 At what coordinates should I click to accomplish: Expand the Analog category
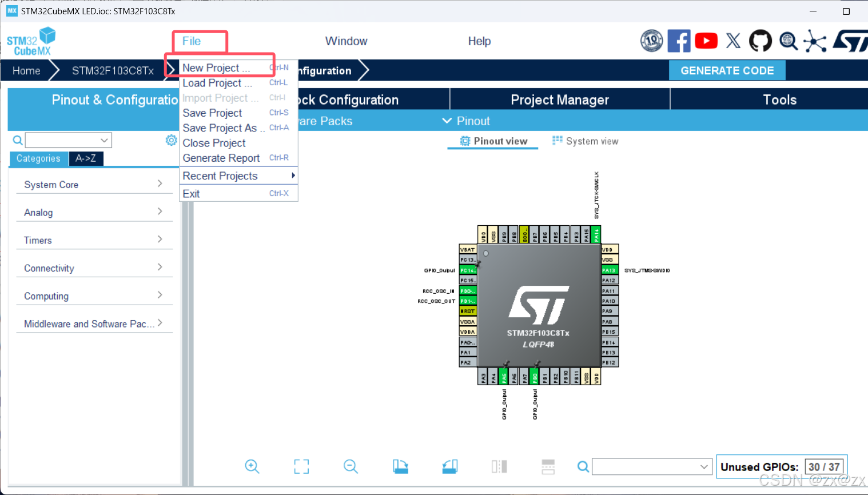pos(94,212)
